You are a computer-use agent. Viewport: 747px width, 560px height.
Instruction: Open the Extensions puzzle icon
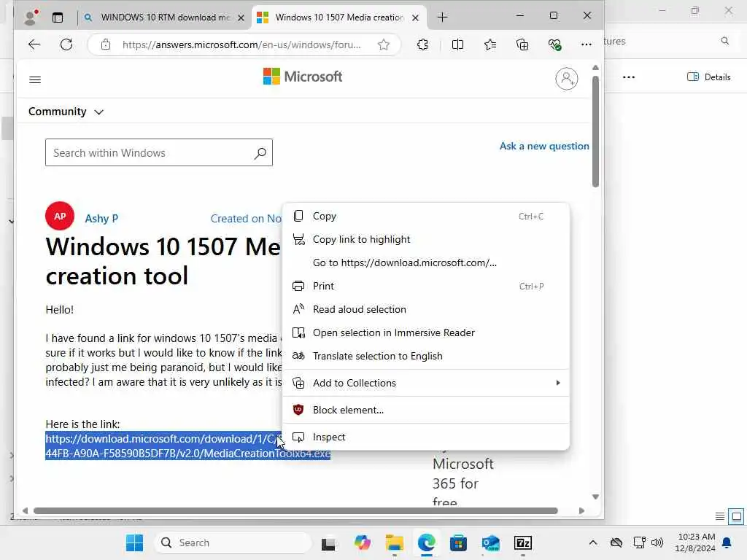click(x=422, y=44)
